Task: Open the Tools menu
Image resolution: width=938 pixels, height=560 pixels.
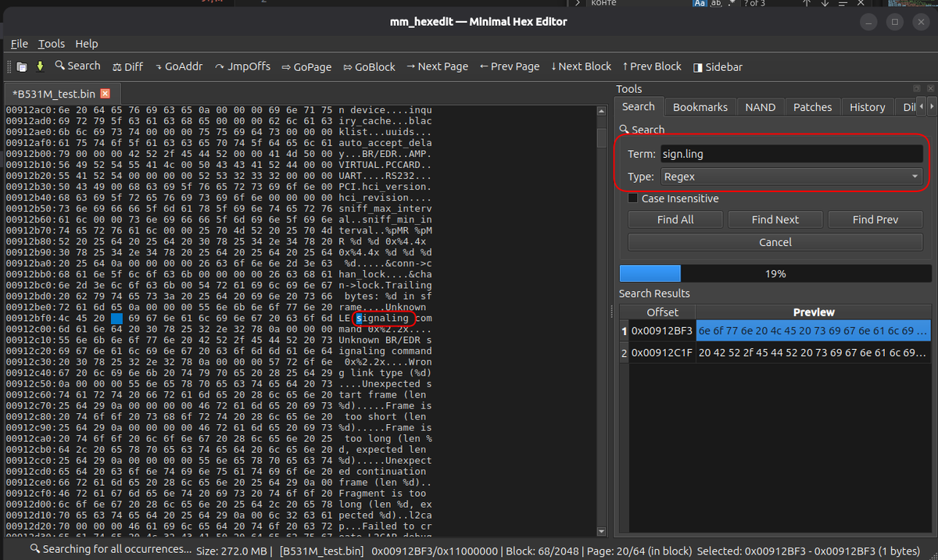Action: click(52, 44)
